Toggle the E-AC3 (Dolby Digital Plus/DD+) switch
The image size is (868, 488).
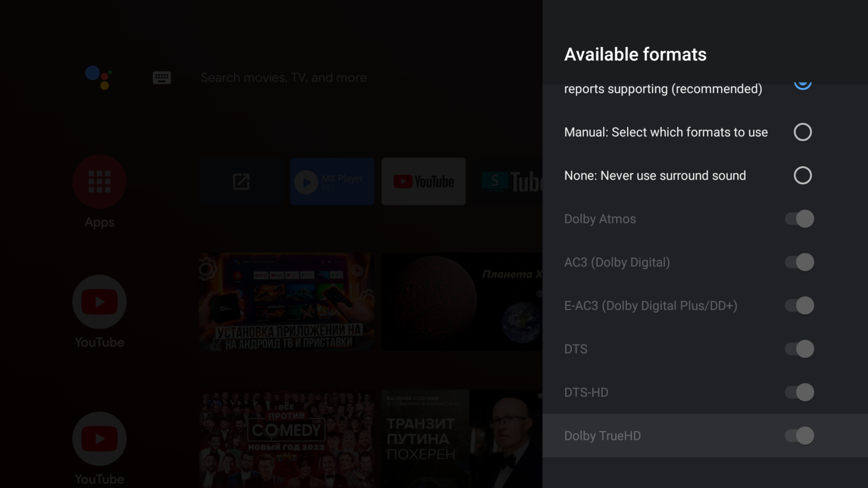[x=799, y=306]
